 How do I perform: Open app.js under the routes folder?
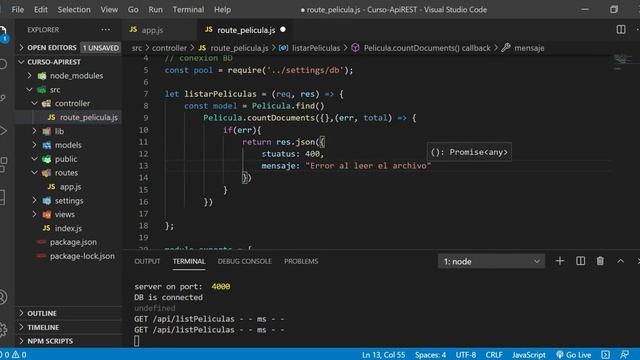(x=70, y=187)
